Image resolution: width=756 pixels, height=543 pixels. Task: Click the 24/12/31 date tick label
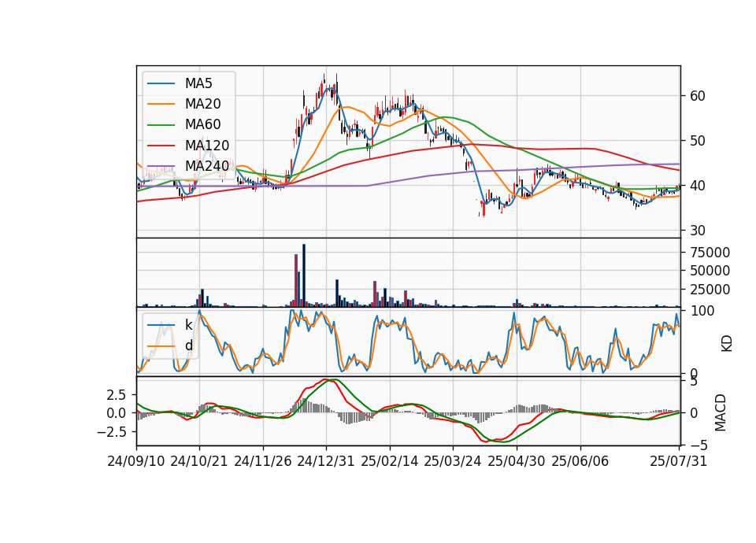pos(326,461)
